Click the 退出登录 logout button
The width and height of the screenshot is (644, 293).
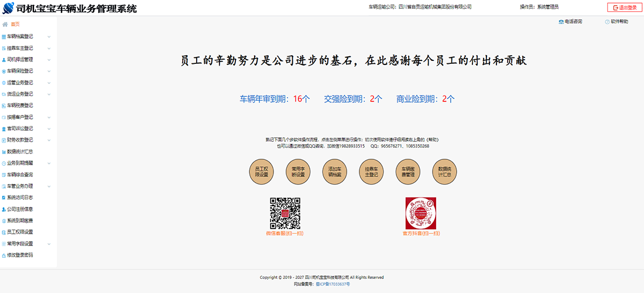tap(624, 8)
